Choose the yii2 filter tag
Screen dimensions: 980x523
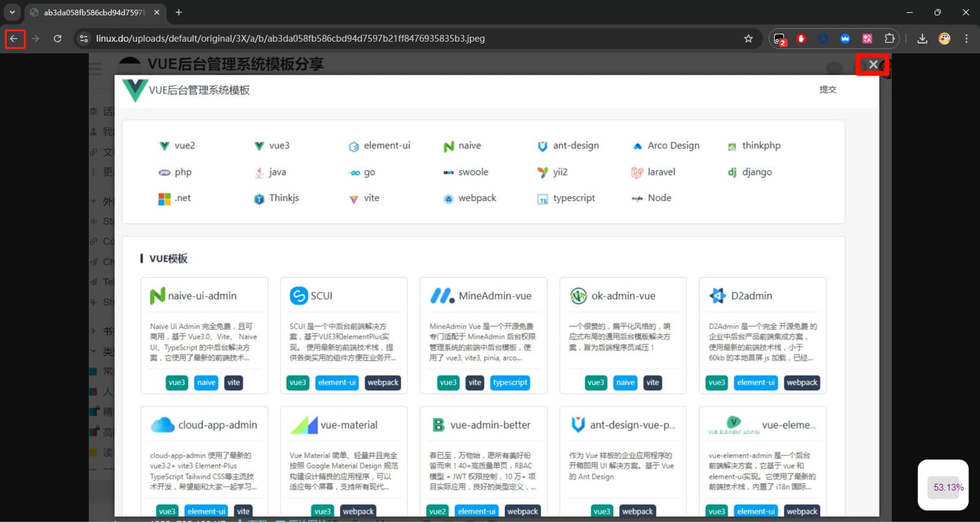pos(552,172)
